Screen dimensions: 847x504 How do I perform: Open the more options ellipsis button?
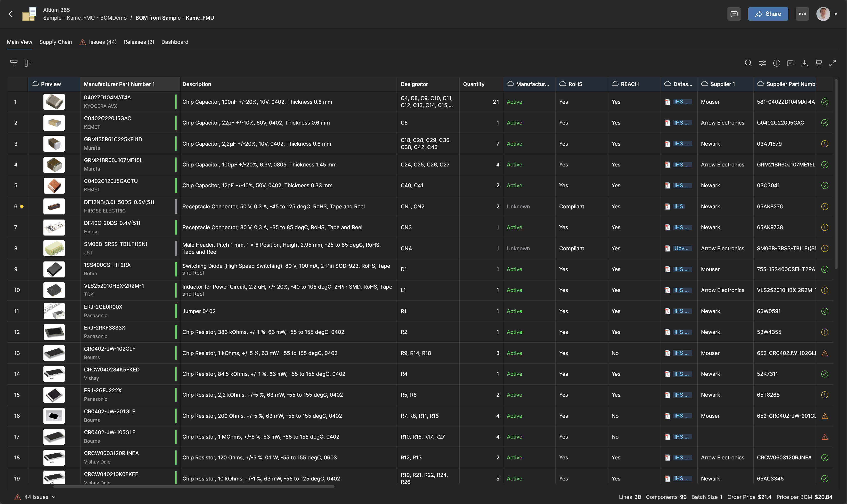tap(802, 14)
